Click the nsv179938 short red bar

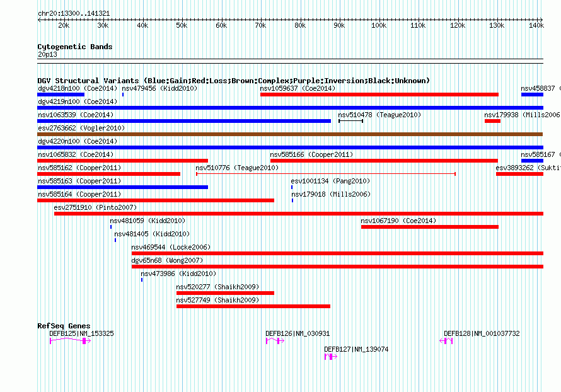tap(492, 121)
